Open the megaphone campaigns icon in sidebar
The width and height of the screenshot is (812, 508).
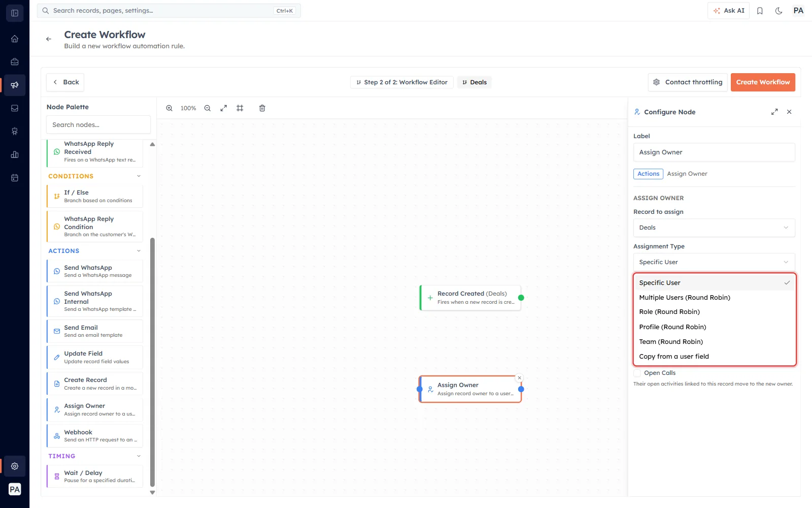15,85
